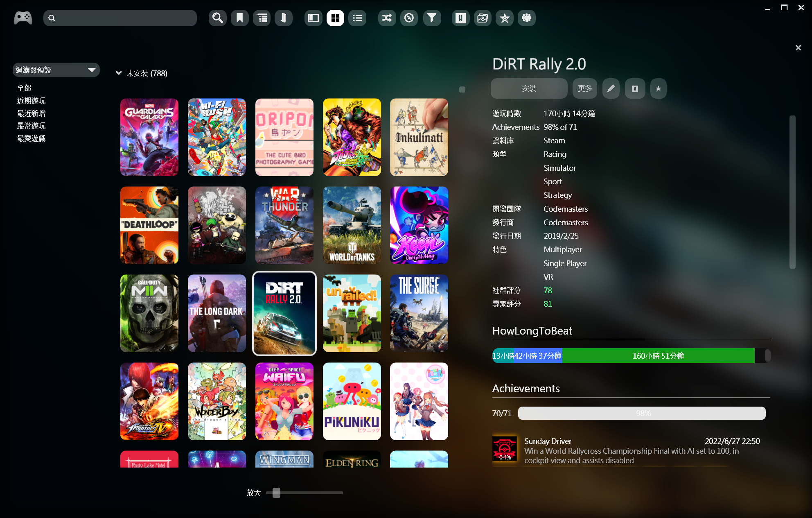Click the HowLongToBeat toolbar icon
Viewport: 812px width, 518px height.
pyautogui.click(x=461, y=18)
